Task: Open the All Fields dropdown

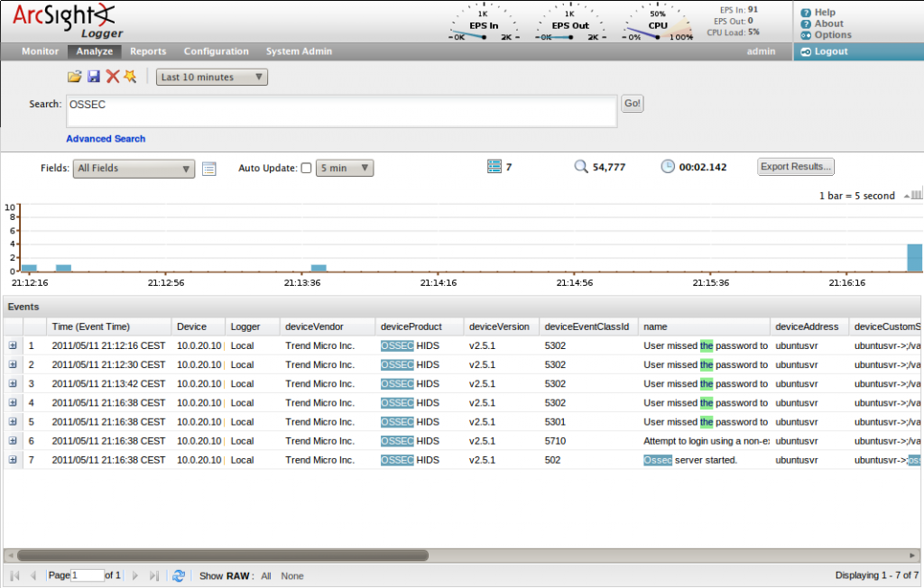Action: tap(134, 169)
